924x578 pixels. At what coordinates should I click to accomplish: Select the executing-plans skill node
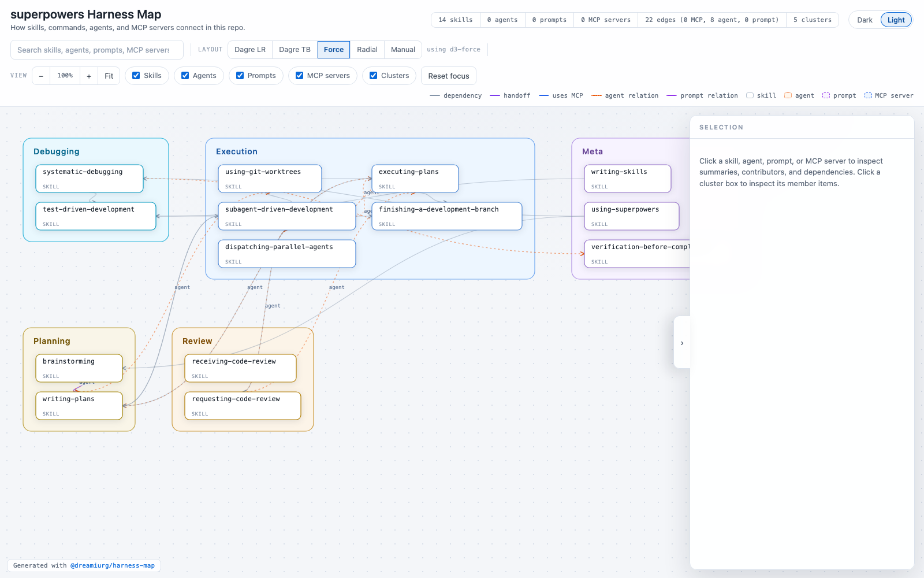pyautogui.click(x=415, y=179)
